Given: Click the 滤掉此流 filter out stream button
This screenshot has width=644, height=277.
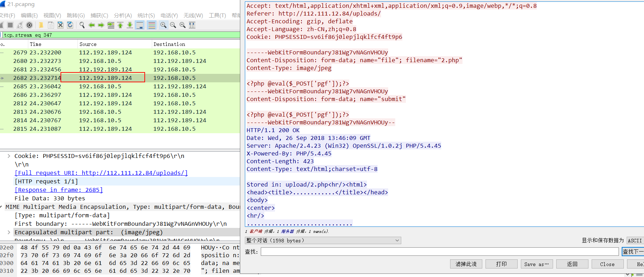Looking at the screenshot, I should 466,264.
